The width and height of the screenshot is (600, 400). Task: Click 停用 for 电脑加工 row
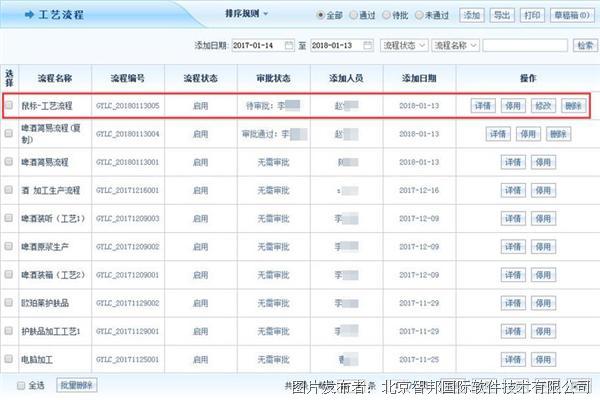click(x=543, y=359)
